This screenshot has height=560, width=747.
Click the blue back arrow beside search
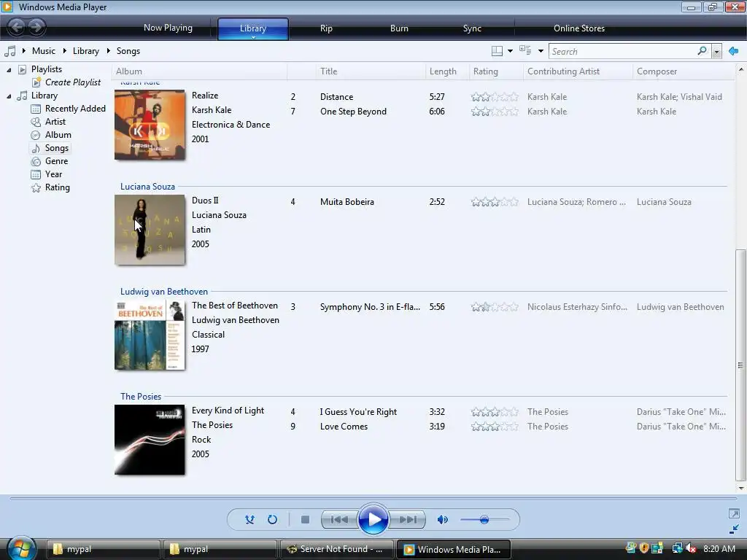tap(734, 51)
